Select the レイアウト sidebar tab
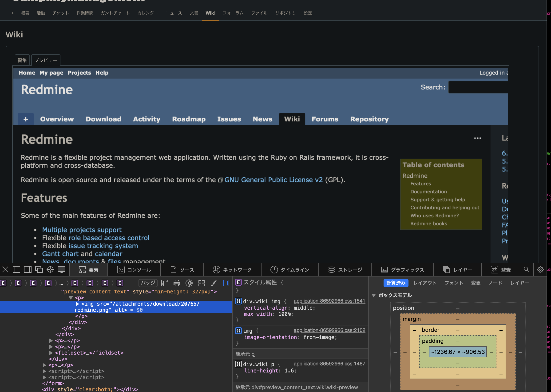The image size is (551, 392). click(425, 283)
